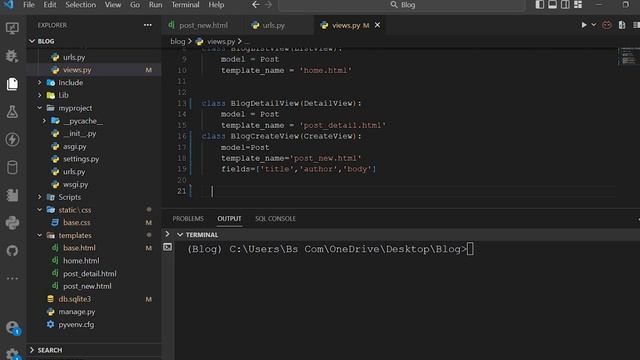Open post_detail.html template

89,273
